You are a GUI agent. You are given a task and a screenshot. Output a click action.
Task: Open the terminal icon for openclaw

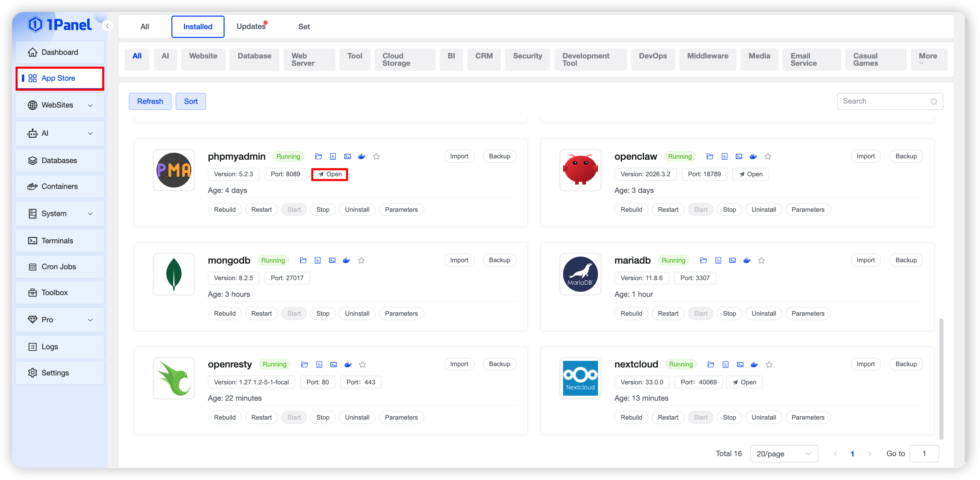(x=739, y=157)
